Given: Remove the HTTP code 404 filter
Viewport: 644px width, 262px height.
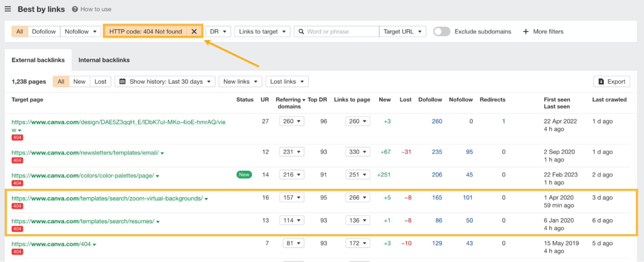Looking at the screenshot, I should (x=194, y=31).
